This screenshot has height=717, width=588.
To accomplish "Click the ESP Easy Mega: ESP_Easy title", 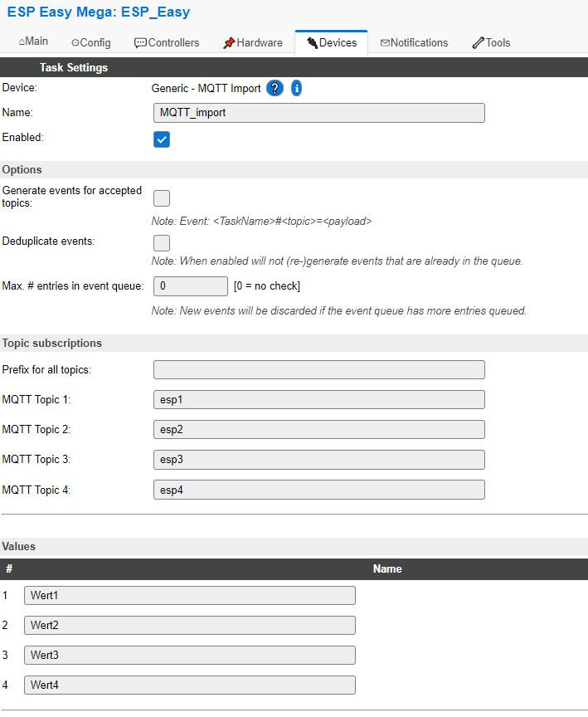I will [x=98, y=12].
